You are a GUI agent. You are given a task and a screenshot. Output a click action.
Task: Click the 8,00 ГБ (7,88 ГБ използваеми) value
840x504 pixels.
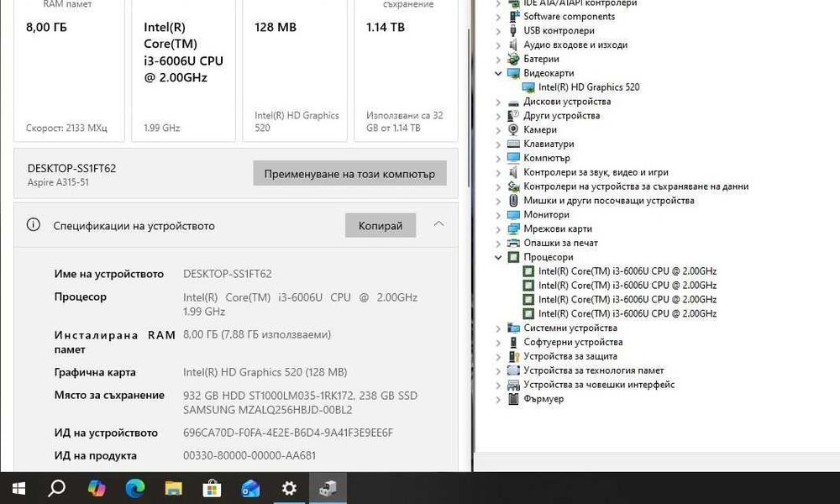[x=257, y=335]
